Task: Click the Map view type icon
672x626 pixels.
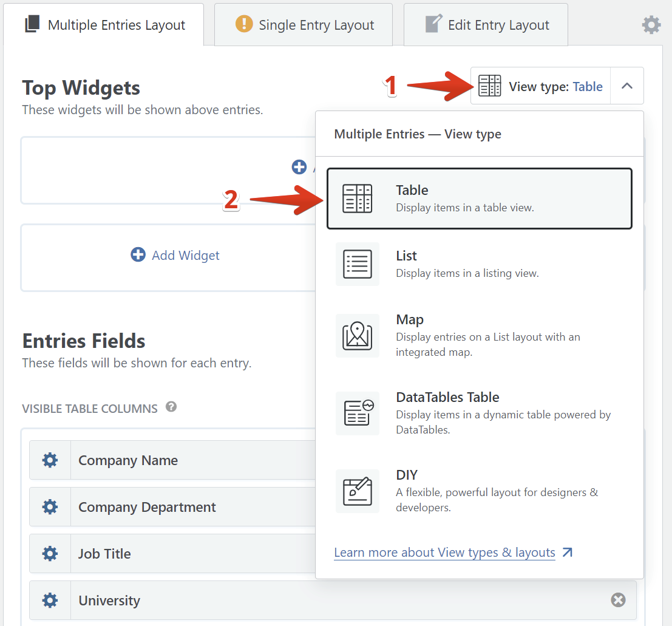Action: [x=358, y=336]
